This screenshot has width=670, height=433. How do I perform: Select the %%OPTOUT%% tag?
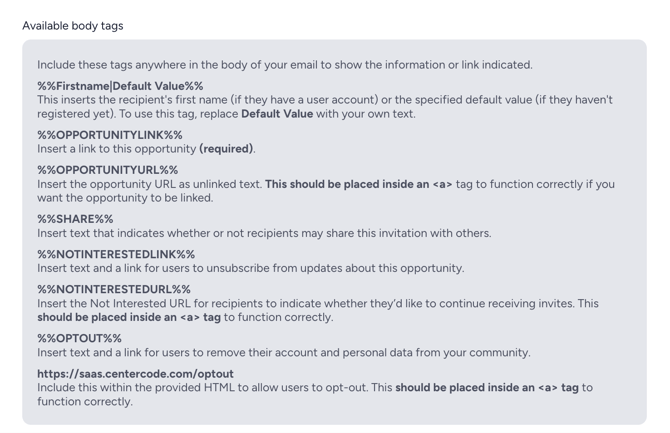(x=79, y=338)
